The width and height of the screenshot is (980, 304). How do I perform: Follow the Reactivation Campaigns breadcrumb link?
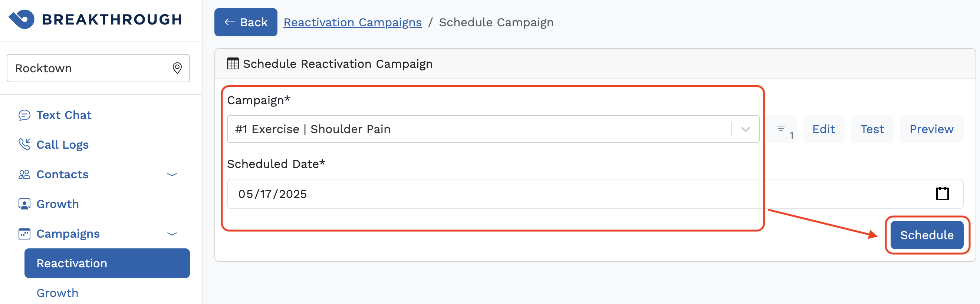point(352,22)
